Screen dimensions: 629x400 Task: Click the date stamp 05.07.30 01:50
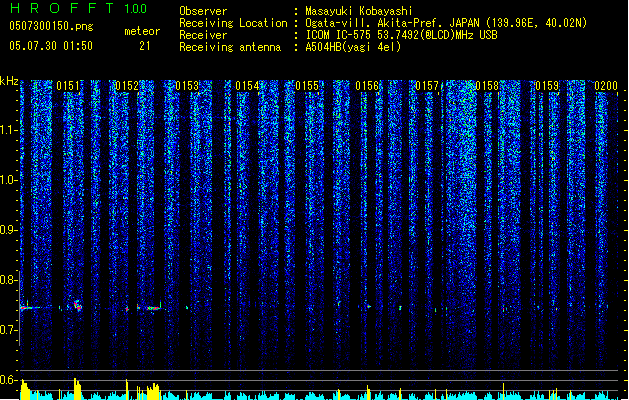[x=51, y=45]
